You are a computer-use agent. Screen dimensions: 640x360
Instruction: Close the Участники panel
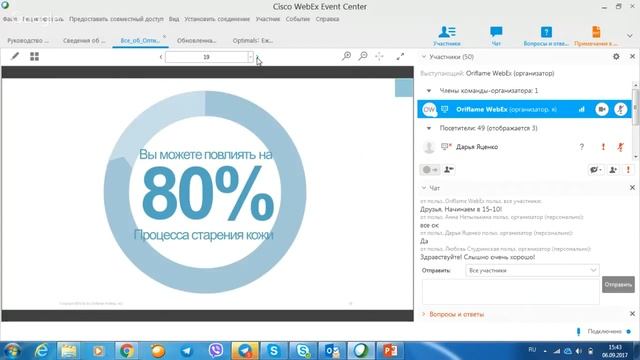(x=632, y=57)
